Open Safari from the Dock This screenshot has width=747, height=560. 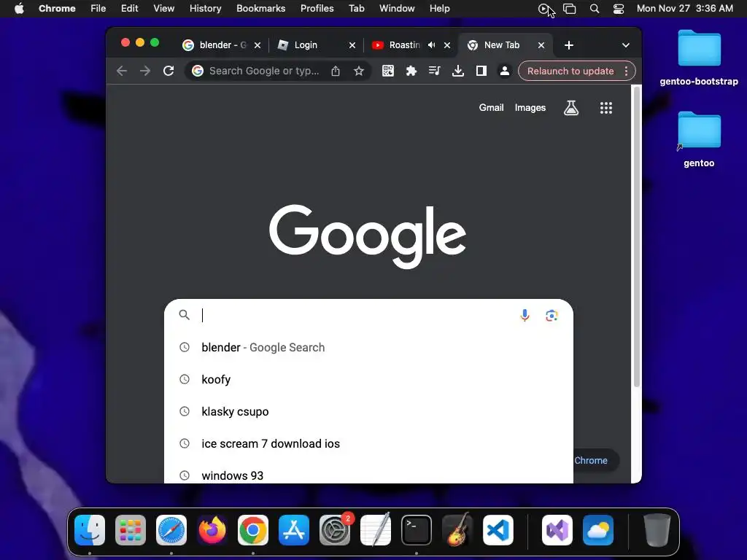pos(171,530)
